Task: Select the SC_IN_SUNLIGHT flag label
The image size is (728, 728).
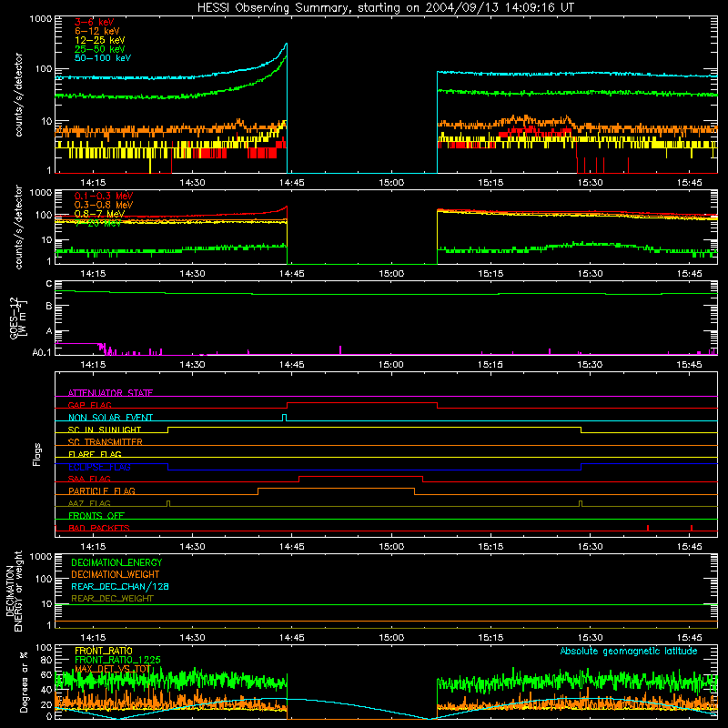Action: tap(105, 430)
